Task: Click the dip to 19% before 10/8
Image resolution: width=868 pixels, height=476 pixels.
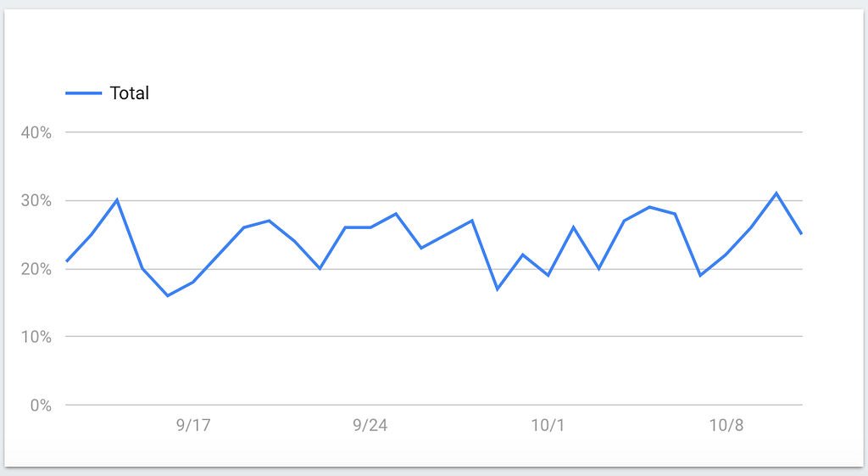Action: pyautogui.click(x=700, y=276)
